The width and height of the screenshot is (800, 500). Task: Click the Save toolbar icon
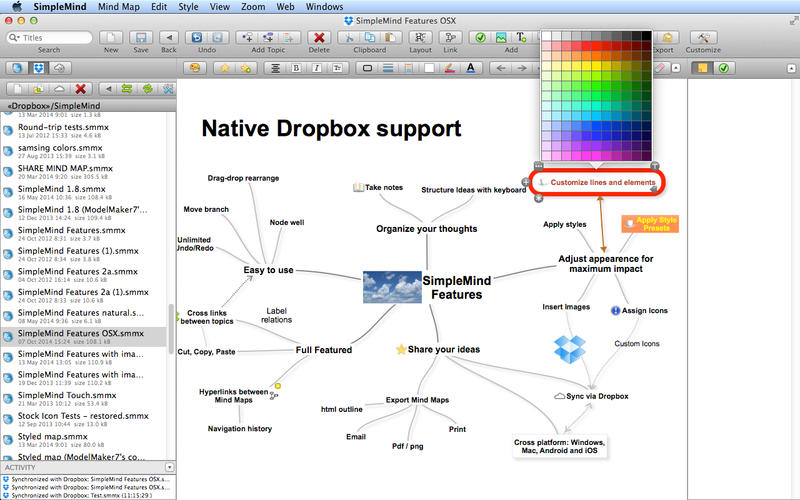tap(140, 37)
